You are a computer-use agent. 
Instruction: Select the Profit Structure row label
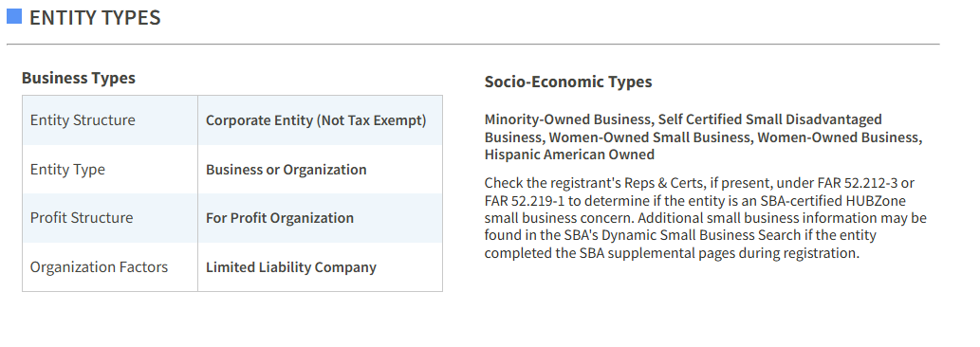pos(82,218)
